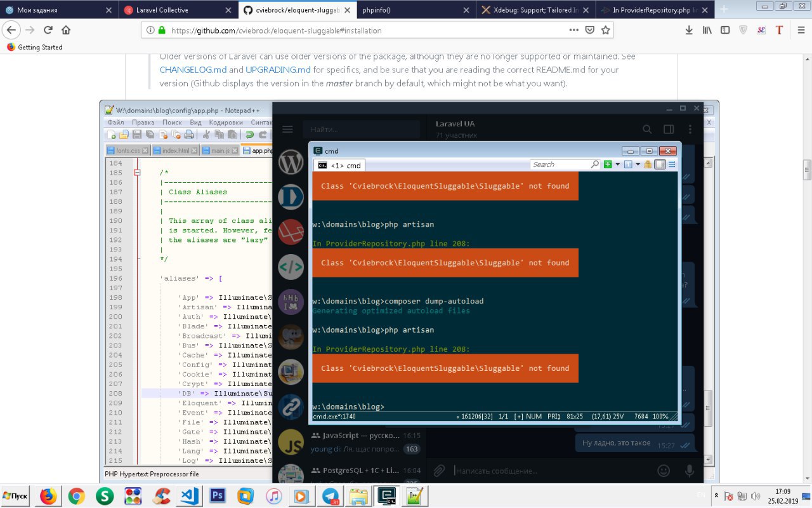Switch to phpinfo() browser tab
The width and height of the screenshot is (812, 508).
click(x=417, y=10)
